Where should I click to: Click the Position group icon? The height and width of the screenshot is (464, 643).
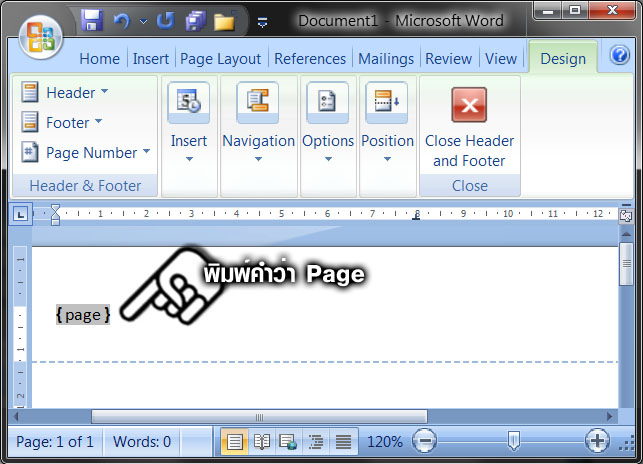coord(387,103)
